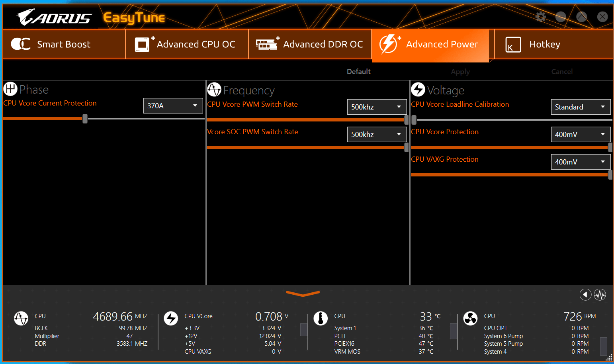
Task: Switch to the Smart Boost tab
Action: coord(64,44)
